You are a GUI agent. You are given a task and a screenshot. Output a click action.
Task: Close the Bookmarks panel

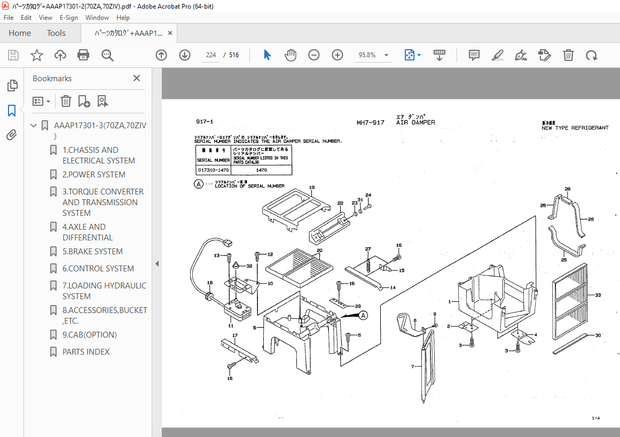point(136,78)
